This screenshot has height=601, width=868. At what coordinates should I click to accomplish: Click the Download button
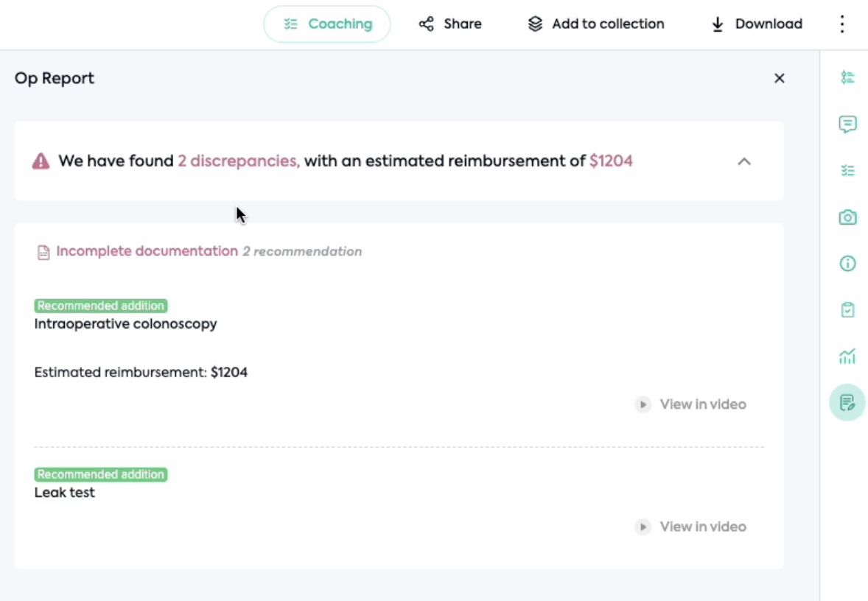tap(757, 24)
